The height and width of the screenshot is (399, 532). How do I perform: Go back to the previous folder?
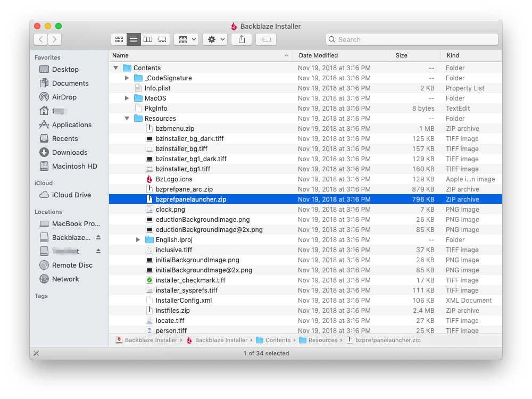point(41,39)
